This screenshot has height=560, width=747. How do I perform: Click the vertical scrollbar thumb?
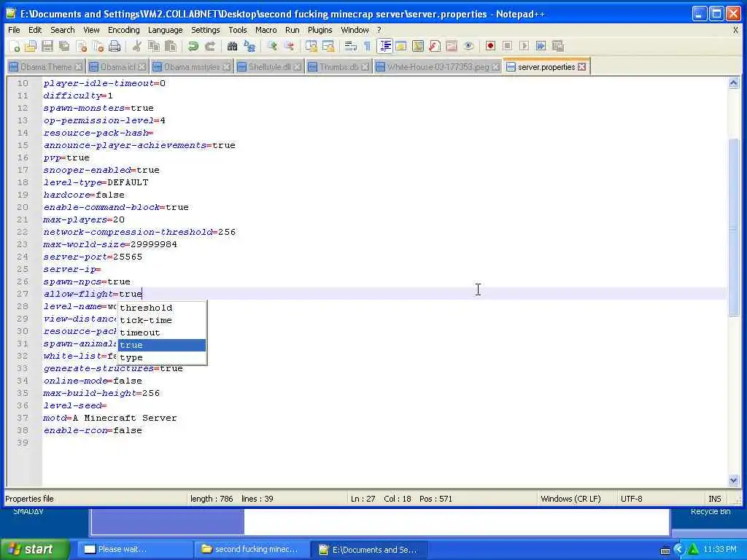734,227
